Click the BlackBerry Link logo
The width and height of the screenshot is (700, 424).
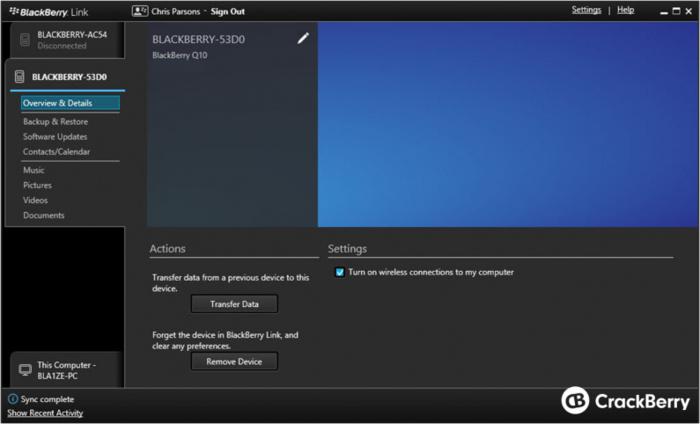pos(49,12)
